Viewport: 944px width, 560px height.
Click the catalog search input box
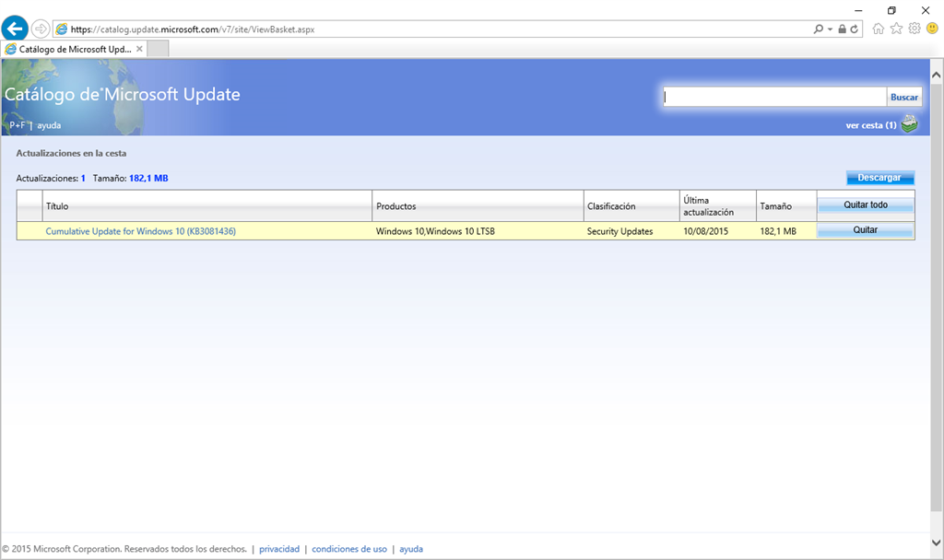pos(774,97)
